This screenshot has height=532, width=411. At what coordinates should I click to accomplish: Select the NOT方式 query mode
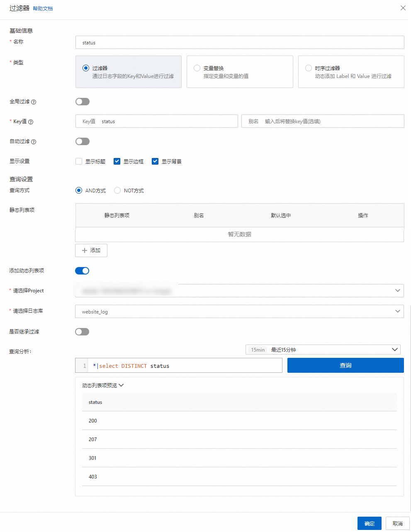(x=117, y=190)
